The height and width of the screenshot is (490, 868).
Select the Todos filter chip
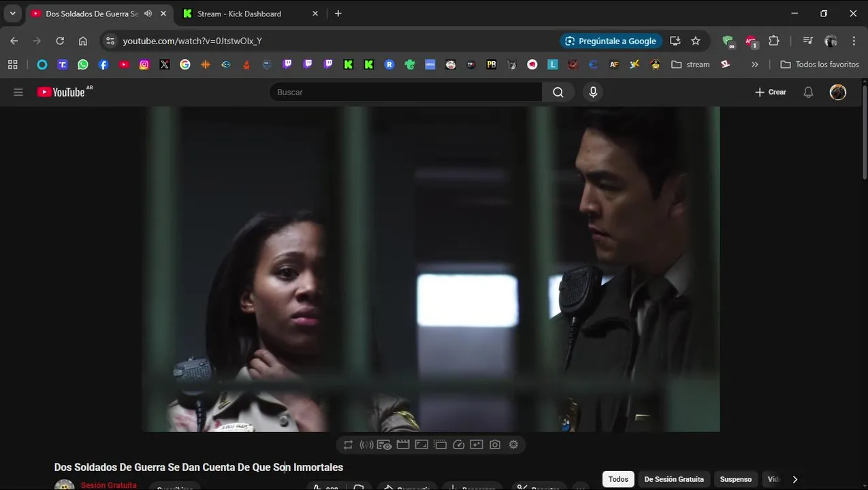(x=618, y=479)
